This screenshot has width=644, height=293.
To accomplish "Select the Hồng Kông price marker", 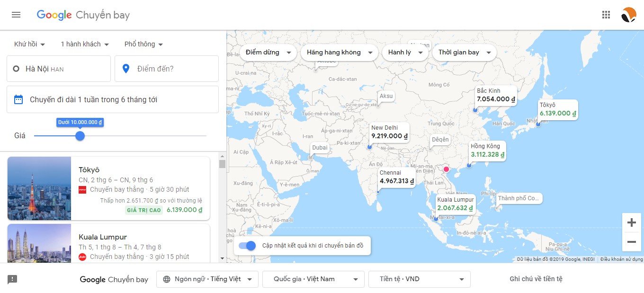I will (488, 151).
